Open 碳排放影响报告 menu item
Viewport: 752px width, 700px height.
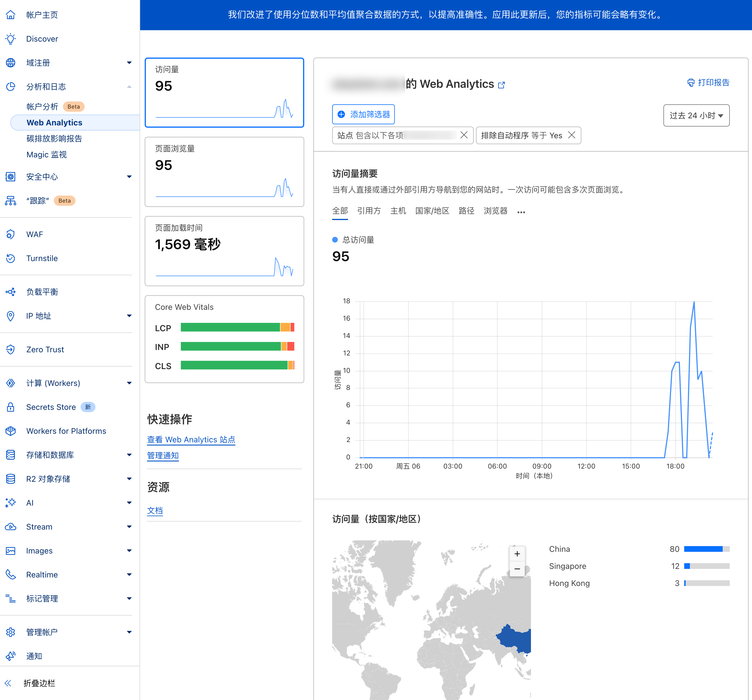point(54,139)
